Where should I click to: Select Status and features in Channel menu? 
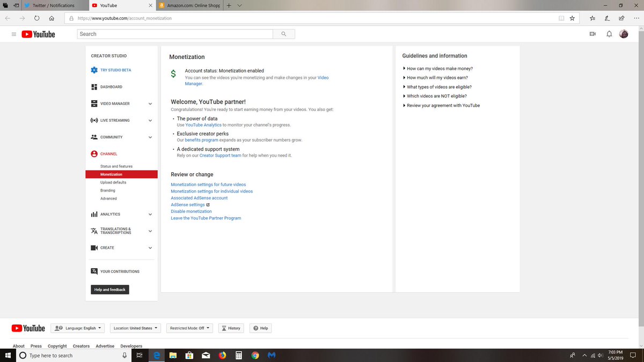[116, 166]
